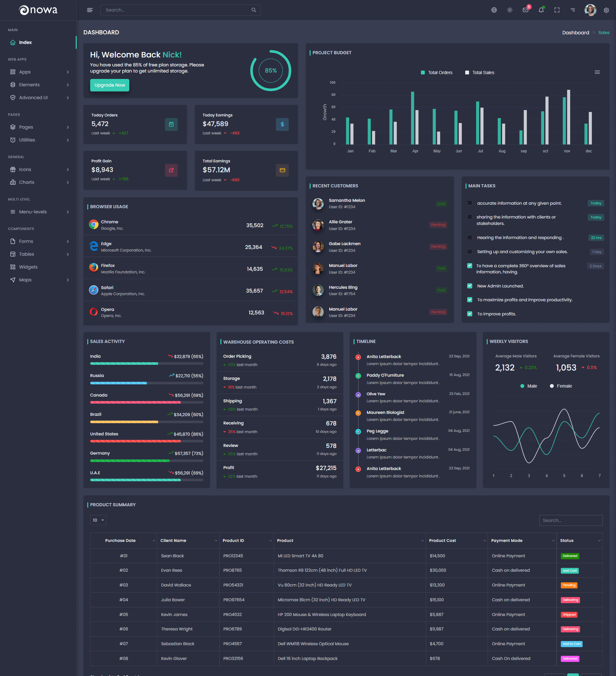The image size is (616, 676).
Task: Switch theme with the sun icon
Action: [x=510, y=10]
